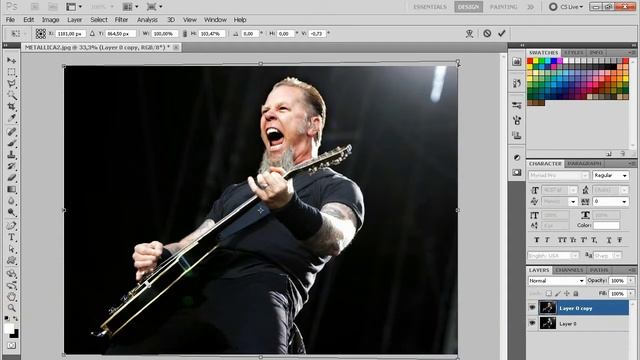This screenshot has height=360, width=640.
Task: Open the Opacity slider arrow
Action: pyautogui.click(x=631, y=281)
